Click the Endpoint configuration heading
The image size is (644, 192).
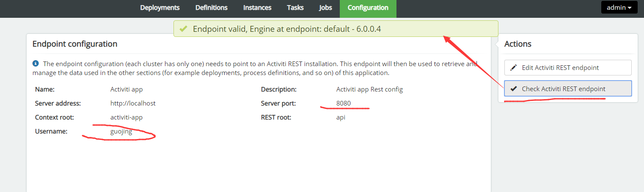75,44
